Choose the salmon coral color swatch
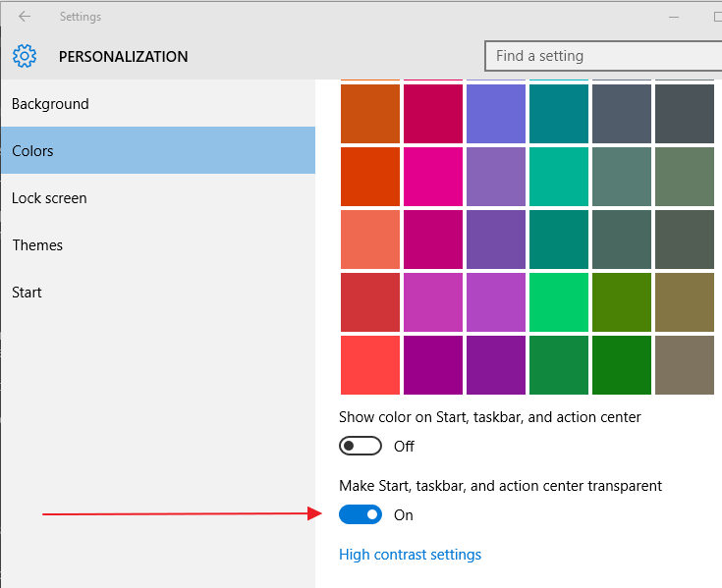Screen dimensions: 722x588 pos(370,240)
